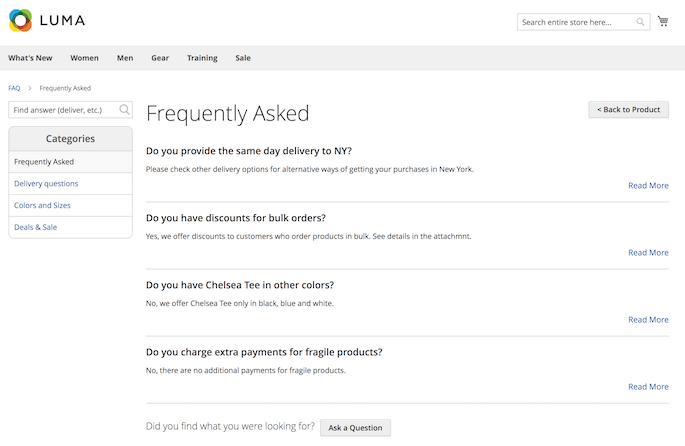685x446 pixels.
Task: Open the shopping cart icon
Action: [x=663, y=21]
